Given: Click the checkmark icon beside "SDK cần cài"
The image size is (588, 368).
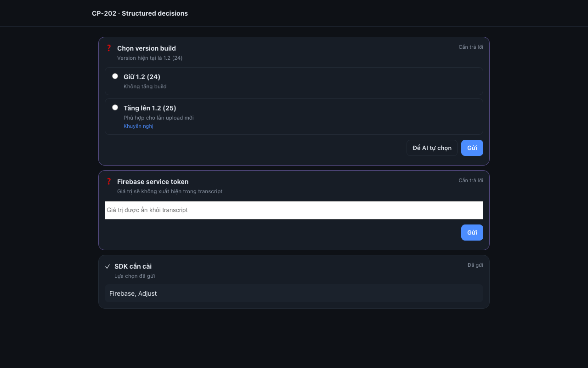Looking at the screenshot, I should click(x=107, y=266).
